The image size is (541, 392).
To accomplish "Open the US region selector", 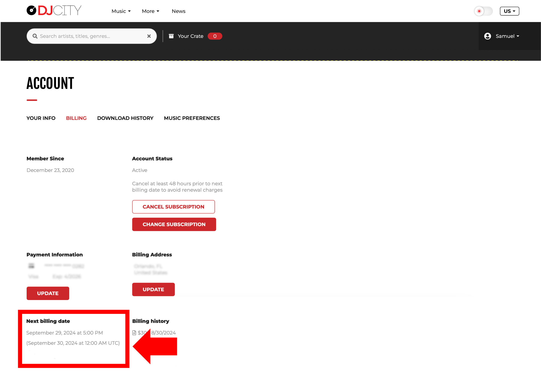I will tap(509, 11).
